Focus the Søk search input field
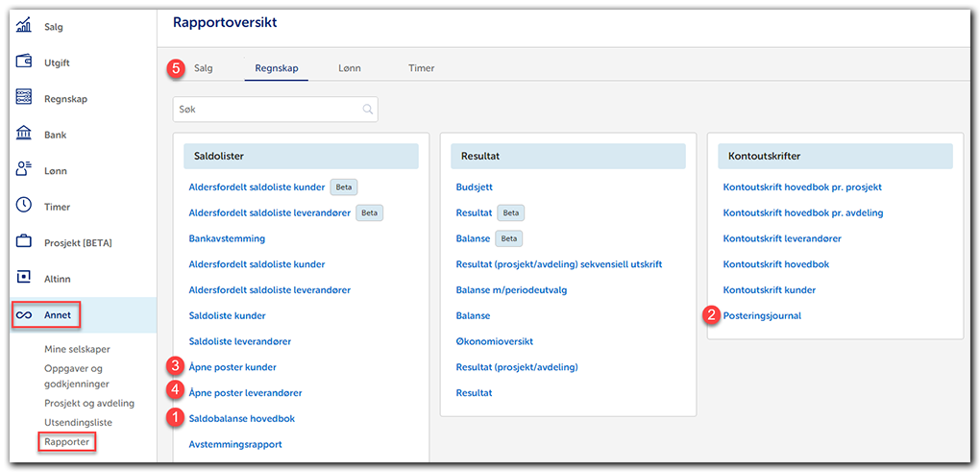The width and height of the screenshot is (980, 472). [x=267, y=110]
